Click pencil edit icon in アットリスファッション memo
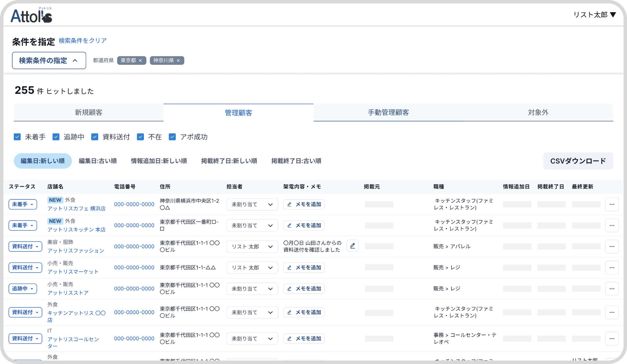The height and width of the screenshot is (364, 627). pyautogui.click(x=352, y=246)
